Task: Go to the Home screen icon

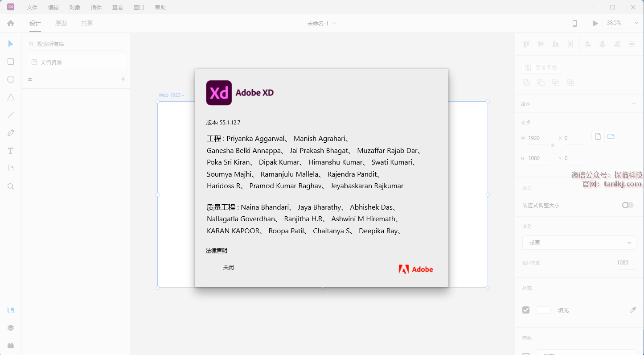Action: pos(11,23)
